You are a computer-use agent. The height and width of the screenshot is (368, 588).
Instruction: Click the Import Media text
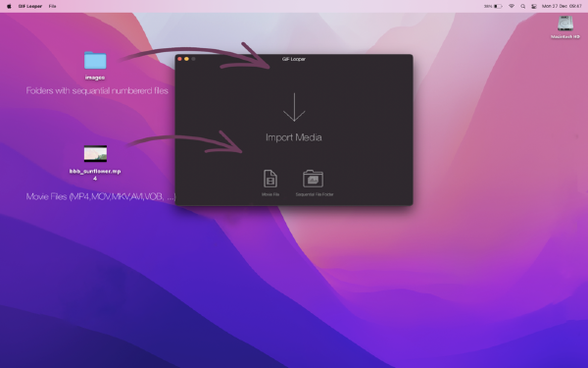pos(294,137)
